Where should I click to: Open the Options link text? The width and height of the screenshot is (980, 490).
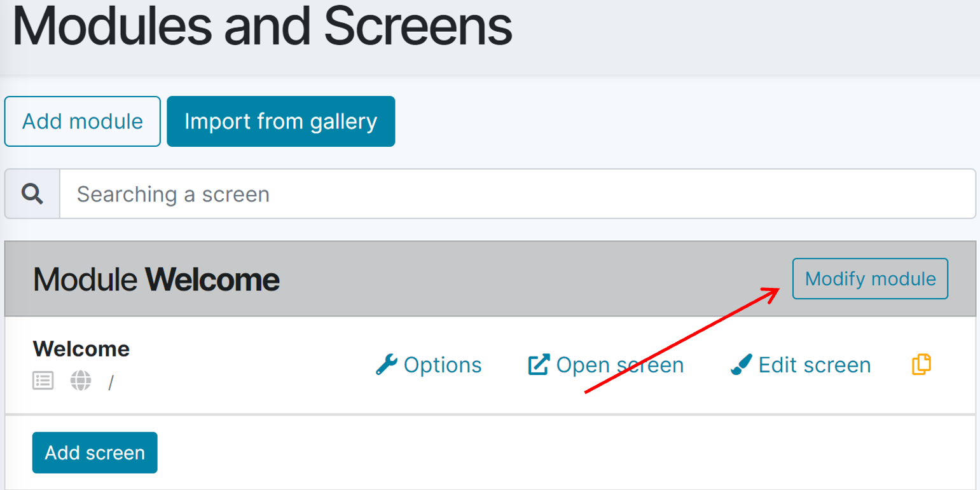[443, 365]
